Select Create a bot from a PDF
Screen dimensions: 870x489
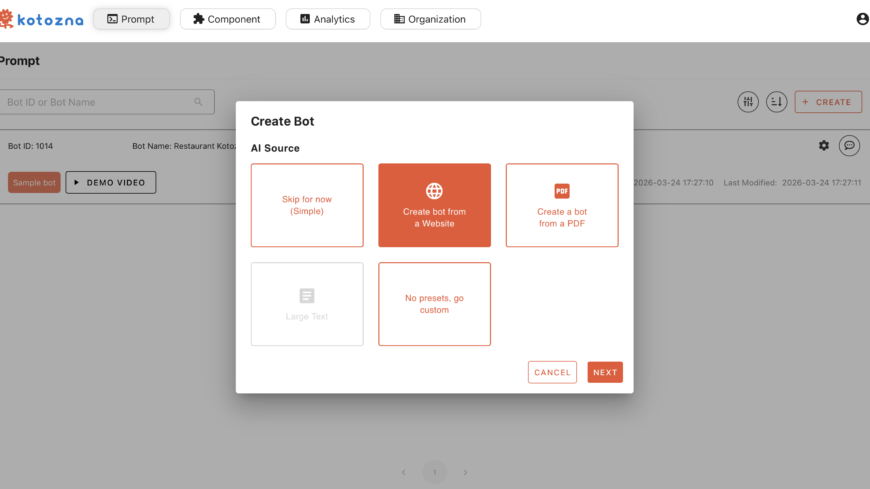click(x=562, y=205)
